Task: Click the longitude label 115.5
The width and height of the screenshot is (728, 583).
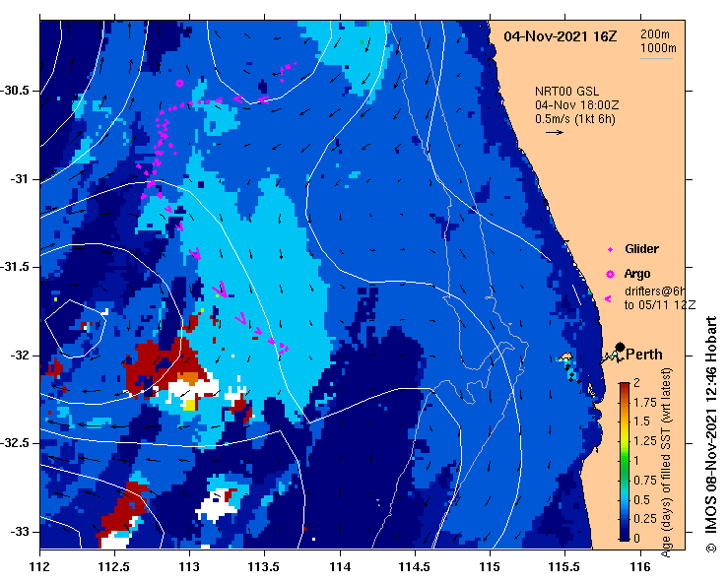Action: pyautogui.click(x=565, y=567)
